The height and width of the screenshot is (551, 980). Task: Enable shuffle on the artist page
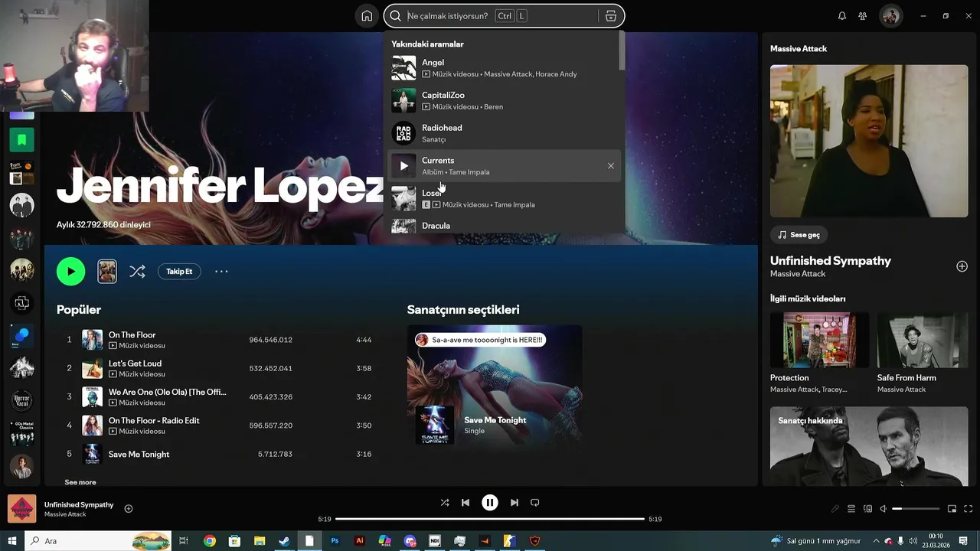137,271
